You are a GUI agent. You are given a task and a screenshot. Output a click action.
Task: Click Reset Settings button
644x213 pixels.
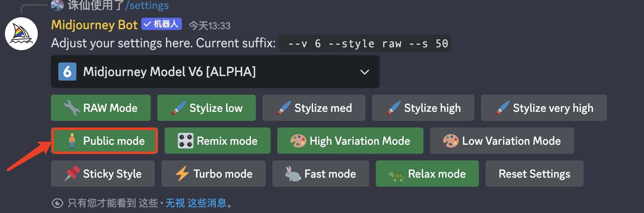pyautogui.click(x=534, y=174)
